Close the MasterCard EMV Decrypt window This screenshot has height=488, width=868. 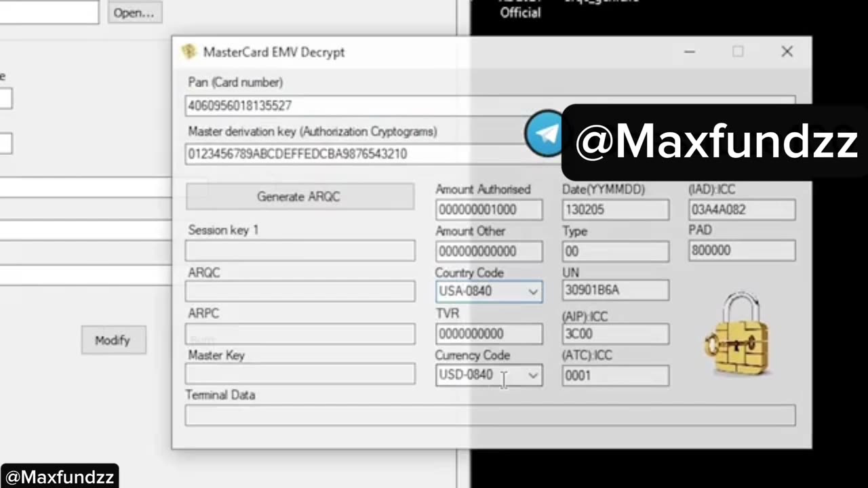(x=787, y=52)
